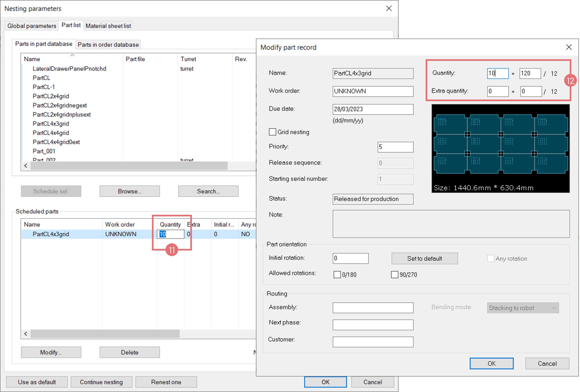The height and width of the screenshot is (392, 580).
Task: Click the Extra quantity input field
Action: pyautogui.click(x=498, y=91)
